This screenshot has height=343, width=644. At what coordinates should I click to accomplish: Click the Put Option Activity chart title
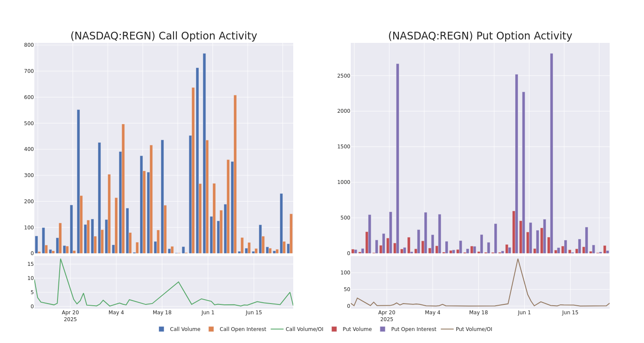click(480, 36)
